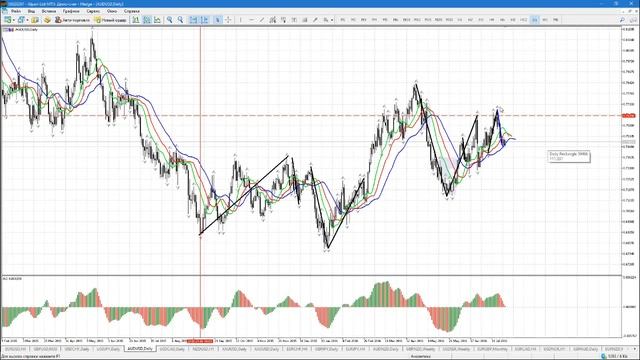This screenshot has height=360, width=640.
Task: Select the horizontal line drawing tool
Action: tap(251, 20)
